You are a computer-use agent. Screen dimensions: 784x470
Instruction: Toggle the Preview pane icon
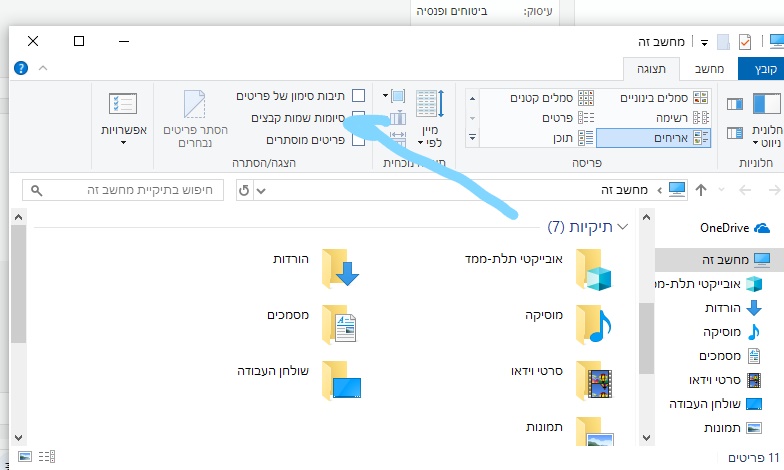[x=734, y=104]
